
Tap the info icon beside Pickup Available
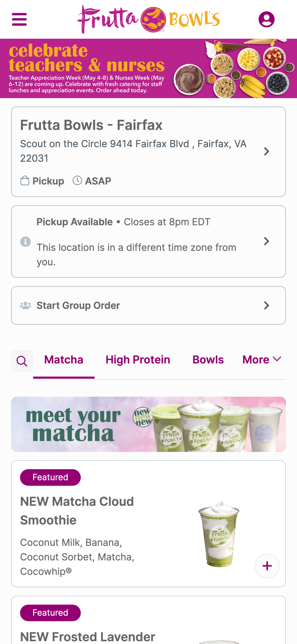pyautogui.click(x=26, y=241)
